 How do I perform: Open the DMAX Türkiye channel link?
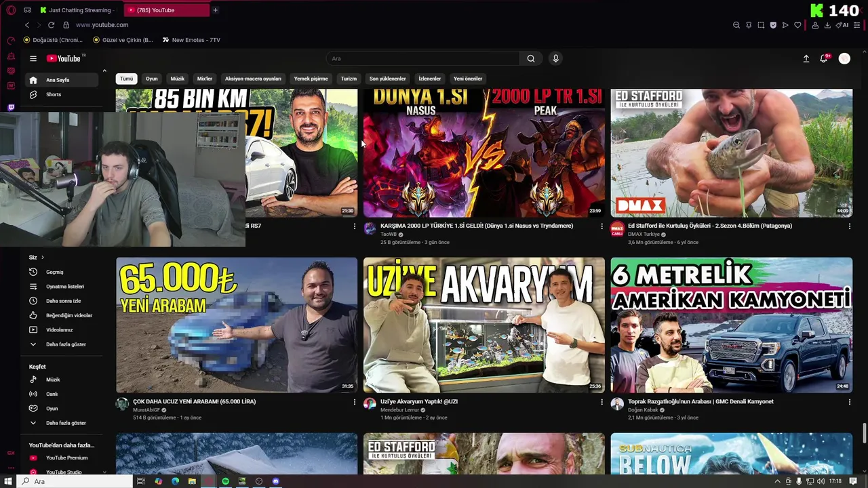[644, 235]
